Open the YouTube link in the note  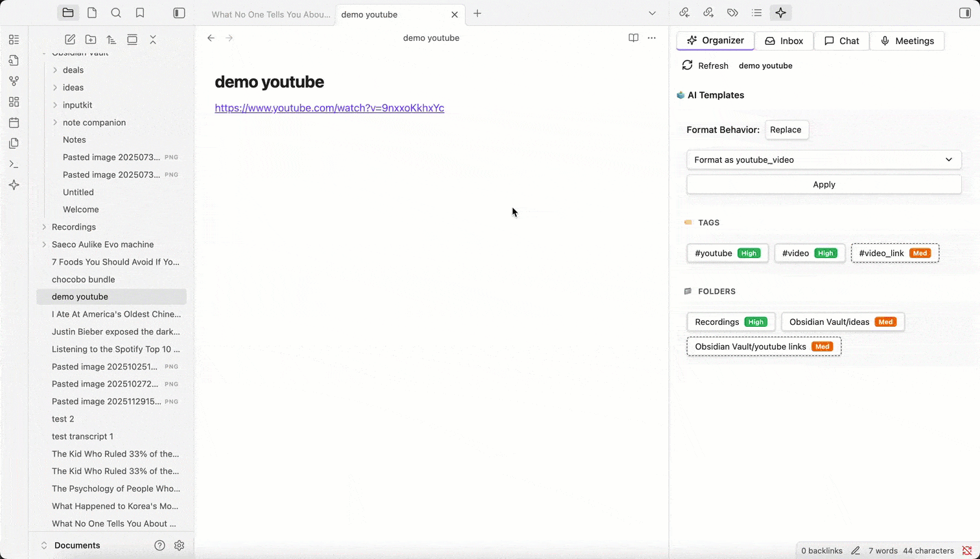tap(329, 108)
